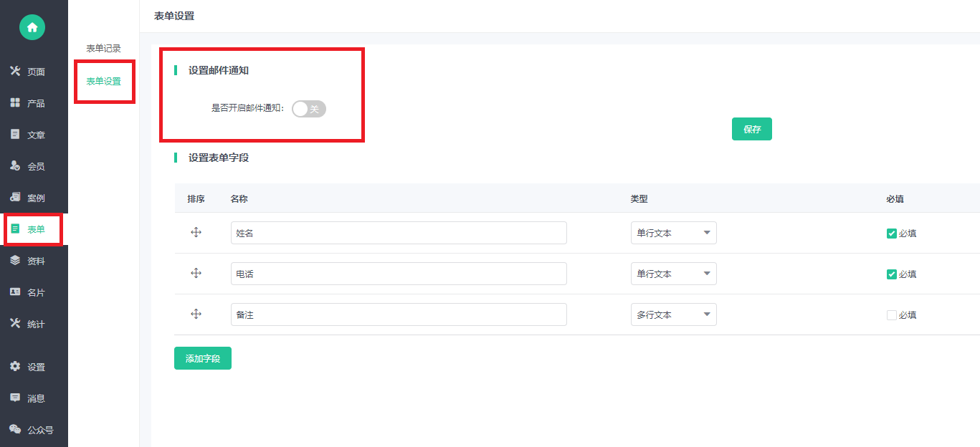The height and width of the screenshot is (447, 980).
Task: Click the home icon at top of sidebar
Action: click(x=32, y=27)
